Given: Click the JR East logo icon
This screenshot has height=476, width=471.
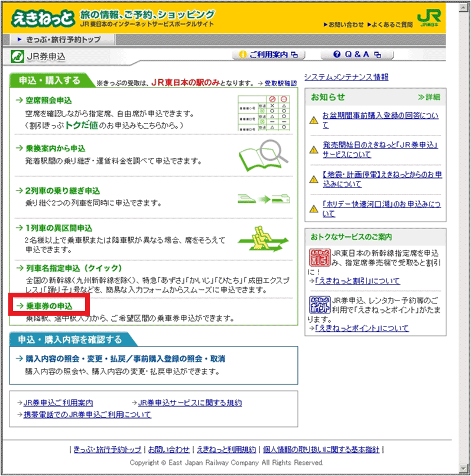Looking at the screenshot, I should 429,17.
